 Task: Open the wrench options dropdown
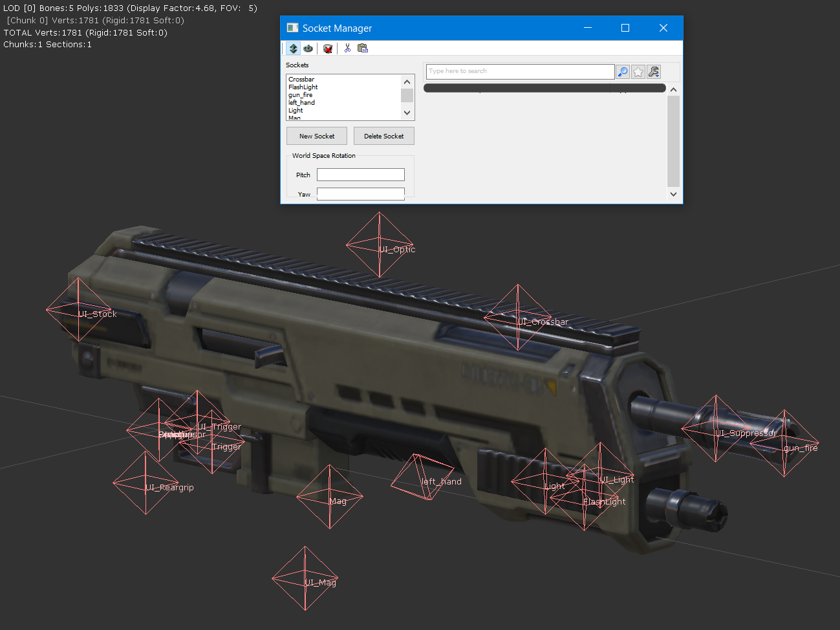[x=654, y=72]
